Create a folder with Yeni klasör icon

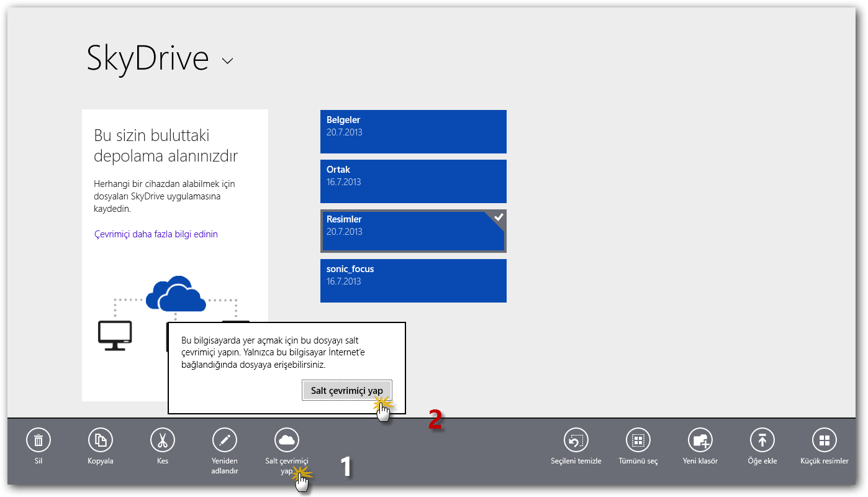pos(700,440)
